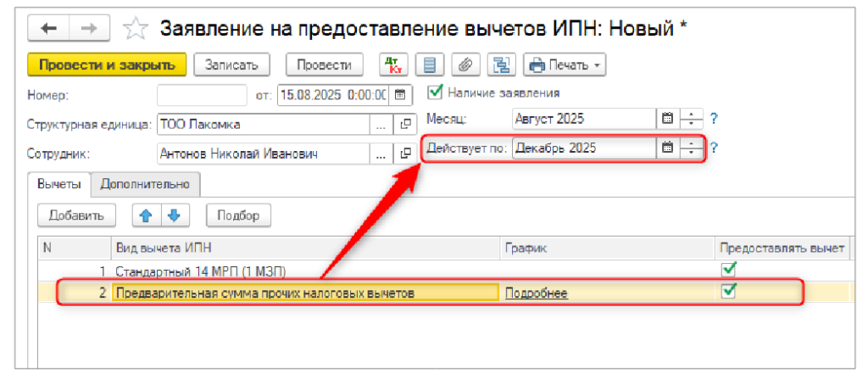Open selection list for Структурная единица field
868x380 pixels.
381,125
